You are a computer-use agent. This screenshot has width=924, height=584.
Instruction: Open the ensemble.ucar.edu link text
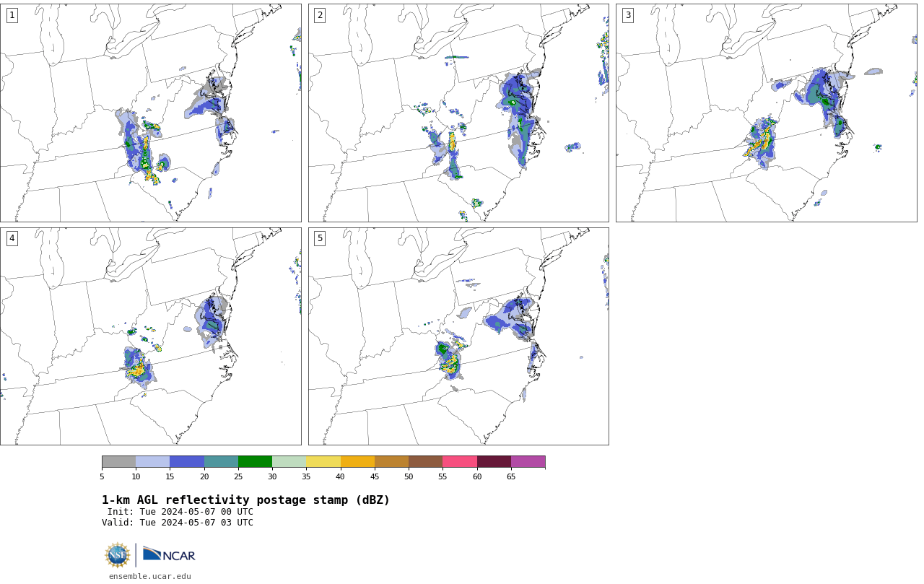click(150, 576)
